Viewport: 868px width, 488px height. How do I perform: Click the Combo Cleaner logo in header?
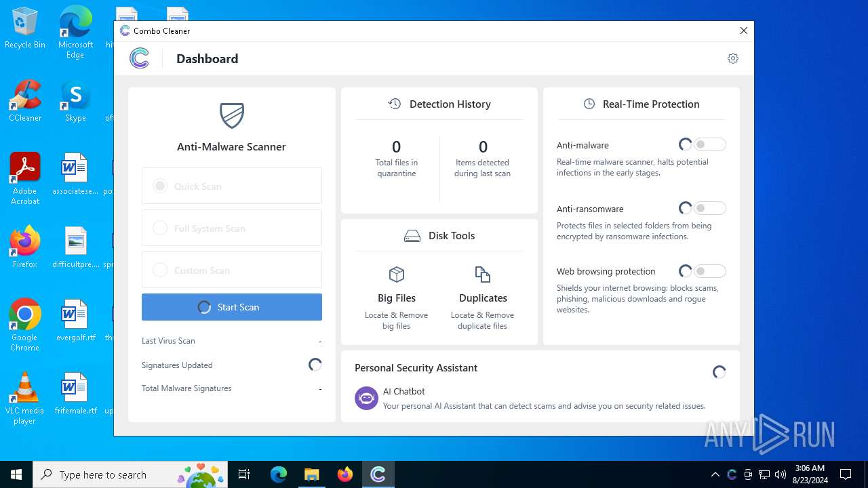click(x=140, y=58)
